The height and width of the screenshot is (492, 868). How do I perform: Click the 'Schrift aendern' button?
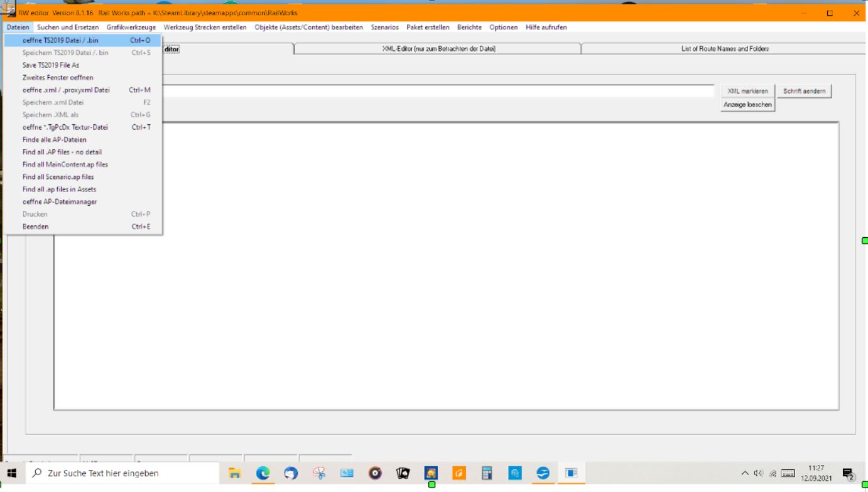(x=805, y=92)
